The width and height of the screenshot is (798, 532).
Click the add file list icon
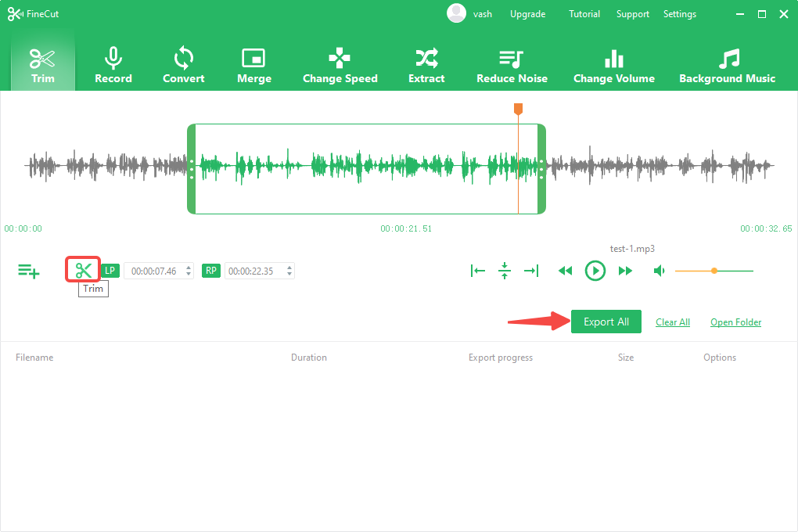click(x=29, y=271)
